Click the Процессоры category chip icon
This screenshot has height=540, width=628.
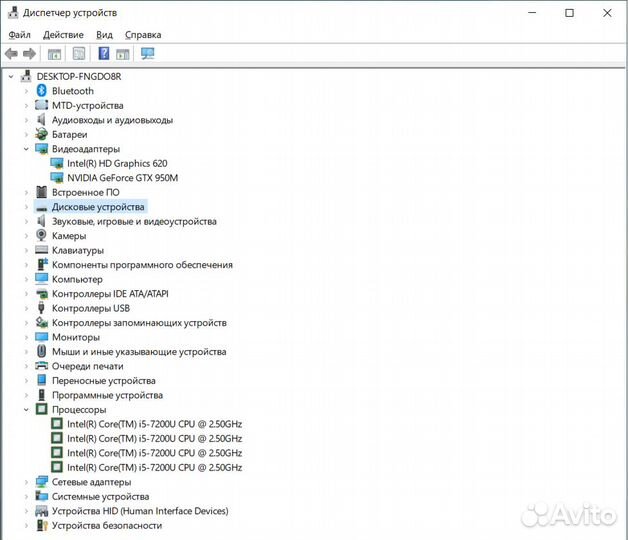point(41,409)
